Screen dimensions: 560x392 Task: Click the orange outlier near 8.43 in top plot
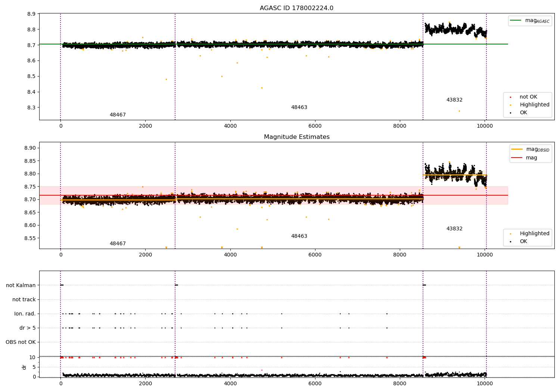pos(262,88)
